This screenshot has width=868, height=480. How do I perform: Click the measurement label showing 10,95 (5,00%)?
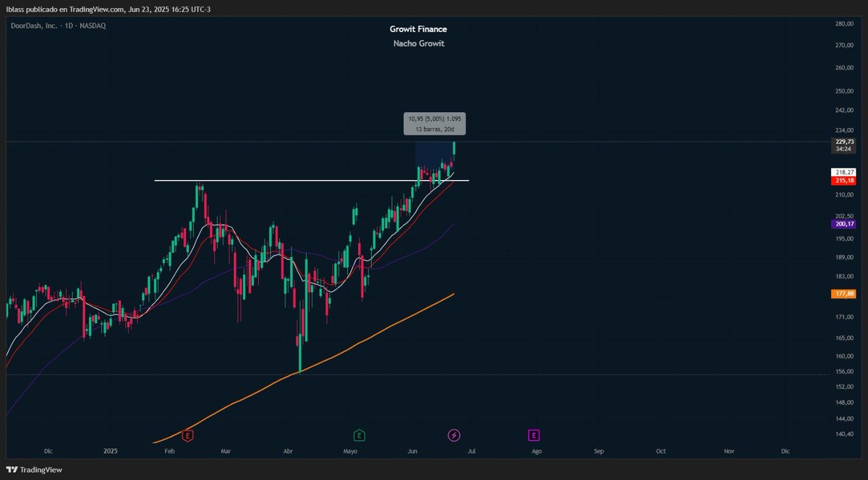coord(435,124)
